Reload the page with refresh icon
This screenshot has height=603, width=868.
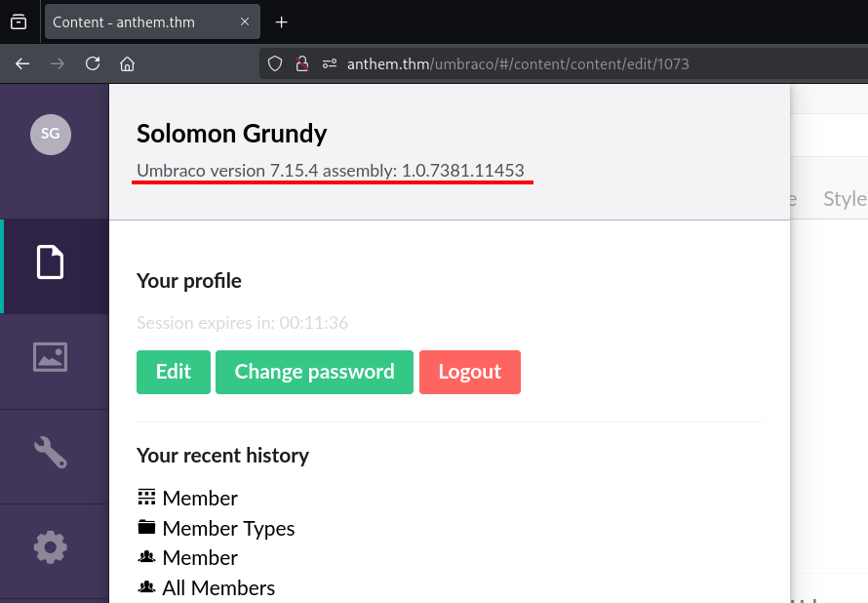(x=93, y=63)
